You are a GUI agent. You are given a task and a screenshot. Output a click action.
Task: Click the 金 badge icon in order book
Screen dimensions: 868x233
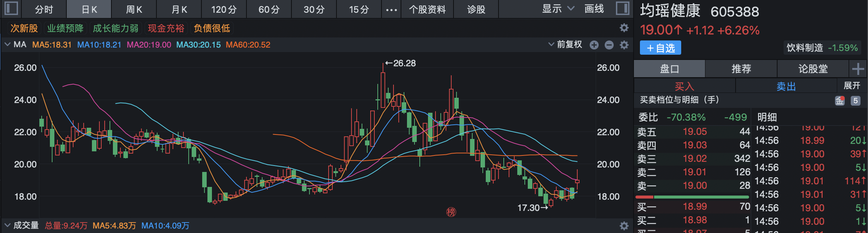tap(839, 100)
